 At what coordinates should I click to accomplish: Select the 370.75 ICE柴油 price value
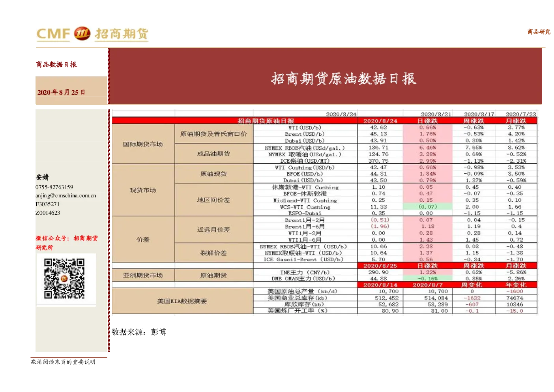379,161
